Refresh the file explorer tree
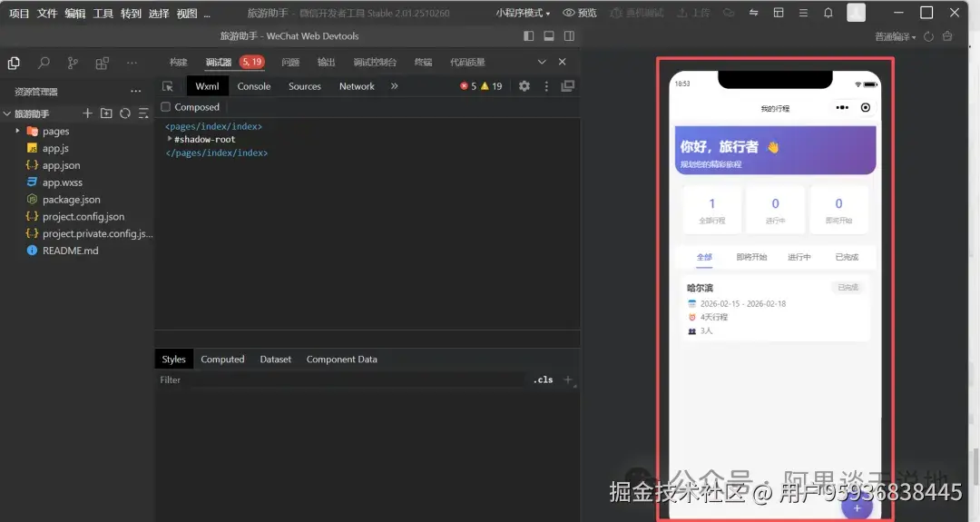Image resolution: width=980 pixels, height=522 pixels. coord(125,113)
